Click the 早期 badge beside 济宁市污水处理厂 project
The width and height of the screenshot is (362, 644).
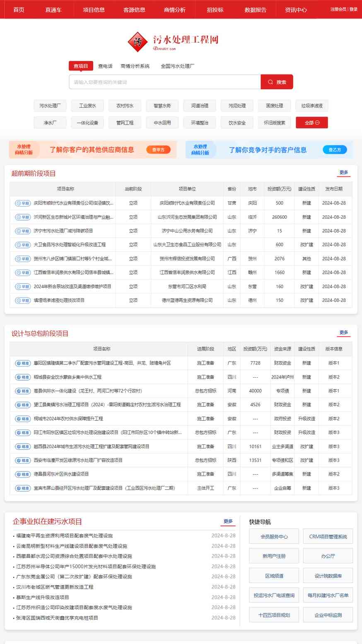23,231
